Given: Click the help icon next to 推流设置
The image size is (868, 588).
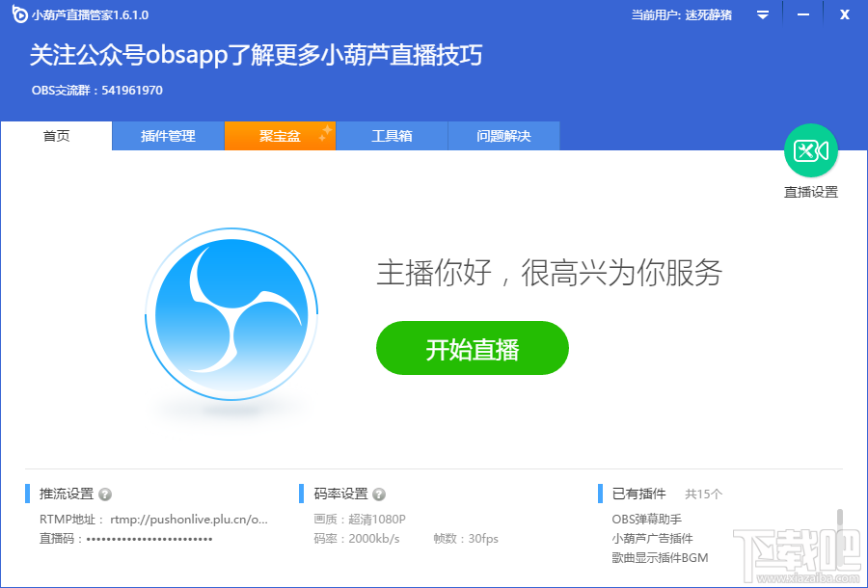Looking at the screenshot, I should [x=105, y=494].
